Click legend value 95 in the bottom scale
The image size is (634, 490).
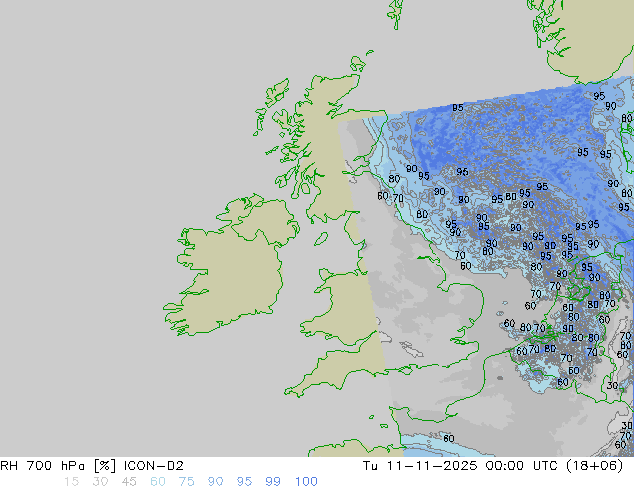[x=244, y=482]
